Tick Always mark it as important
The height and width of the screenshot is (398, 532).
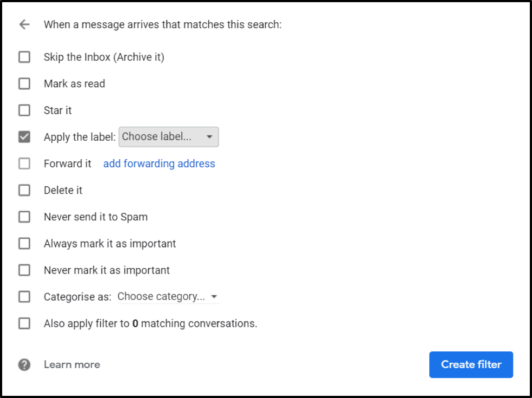[24, 244]
